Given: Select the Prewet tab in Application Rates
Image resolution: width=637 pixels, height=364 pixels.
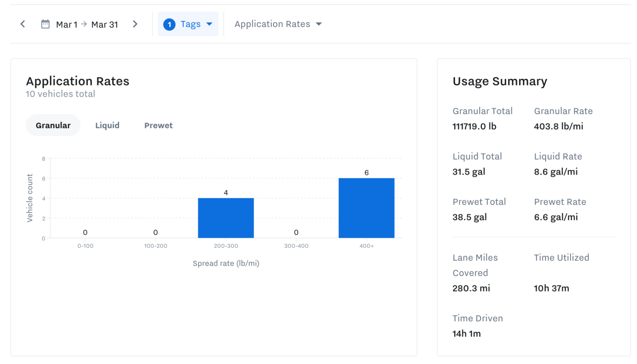Looking at the screenshot, I should click(x=158, y=125).
